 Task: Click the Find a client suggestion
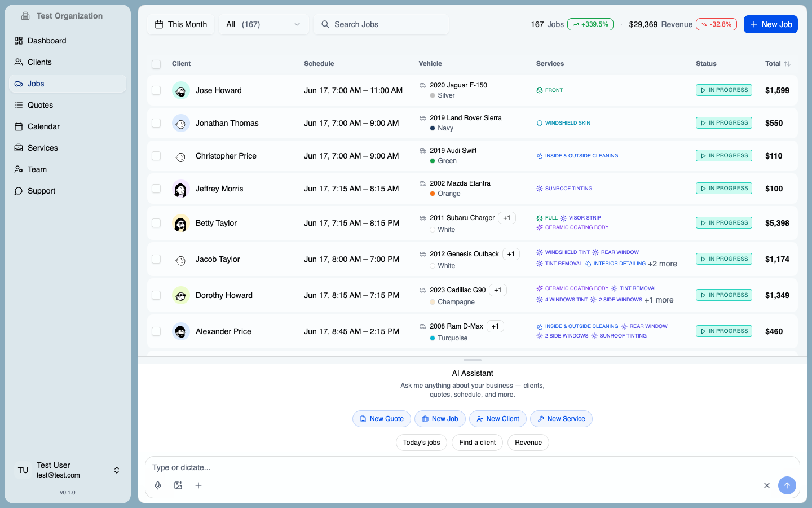coord(478,443)
